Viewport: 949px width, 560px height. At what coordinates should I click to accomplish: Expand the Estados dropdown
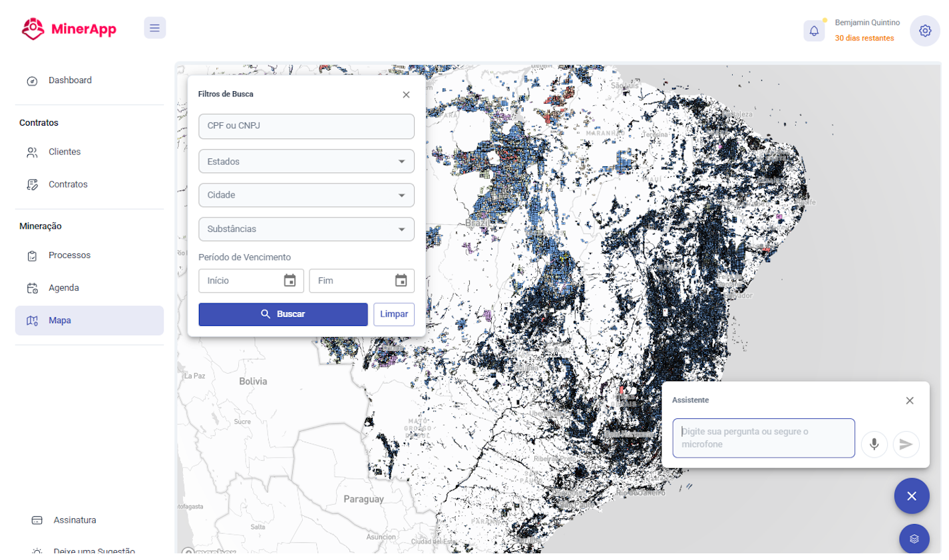(306, 162)
